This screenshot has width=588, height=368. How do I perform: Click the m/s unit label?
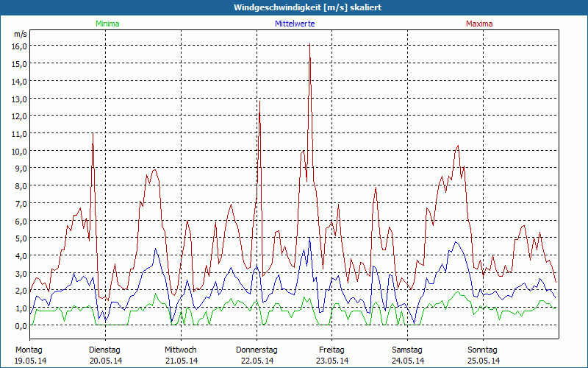tap(21, 34)
